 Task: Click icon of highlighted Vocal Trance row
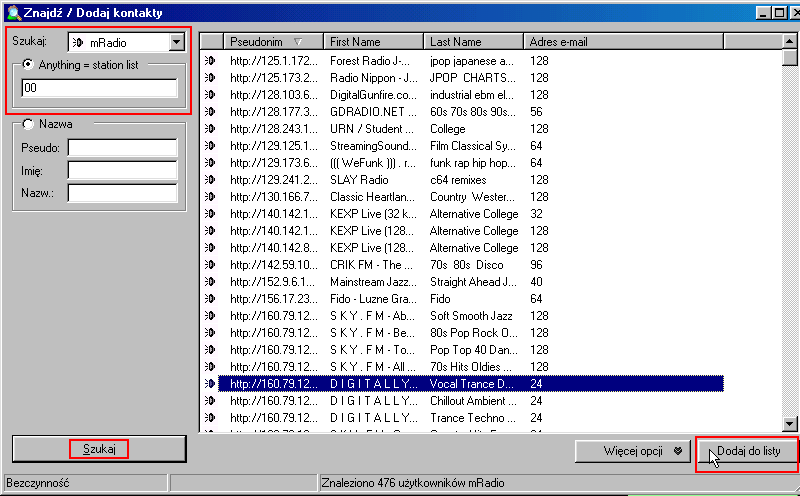(x=211, y=384)
